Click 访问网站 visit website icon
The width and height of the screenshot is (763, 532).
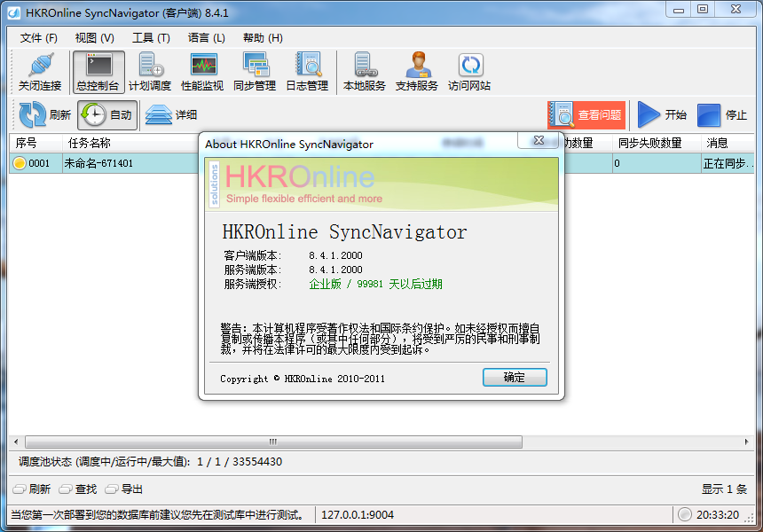point(469,72)
